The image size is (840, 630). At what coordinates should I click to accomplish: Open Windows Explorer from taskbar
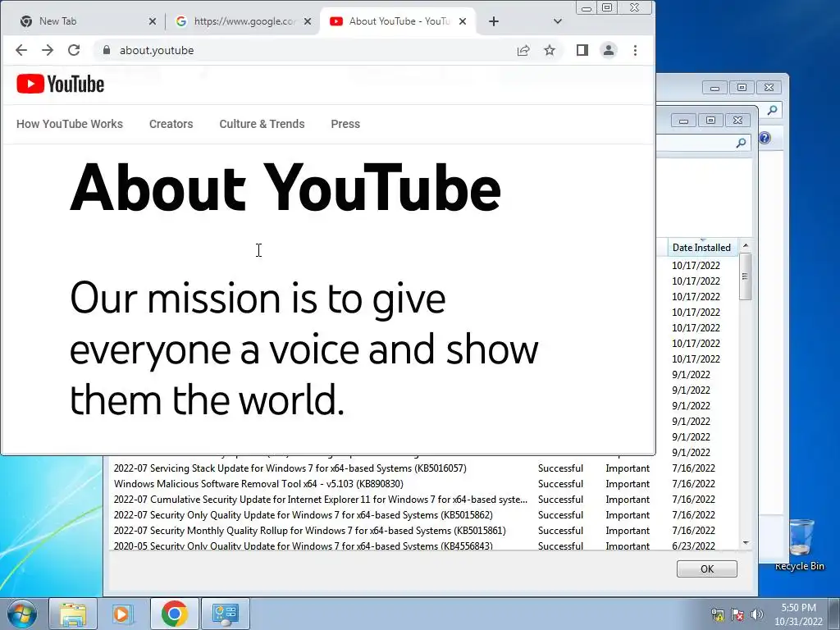[73, 614]
